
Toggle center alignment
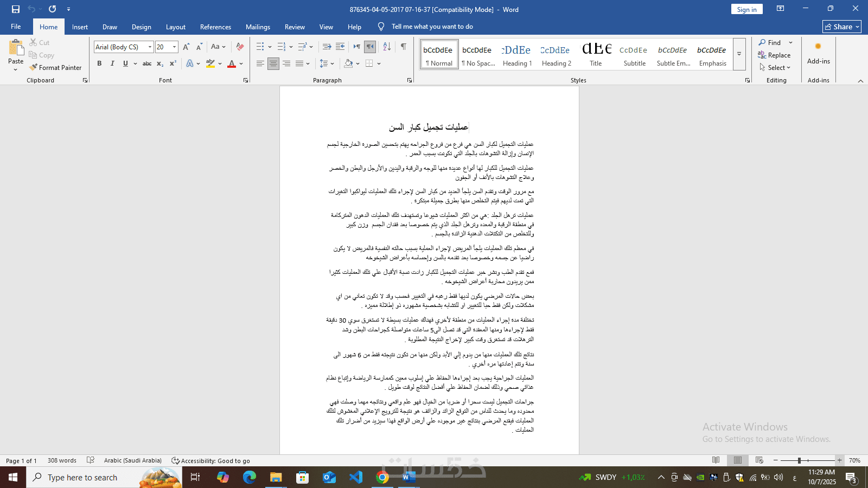pos(273,64)
